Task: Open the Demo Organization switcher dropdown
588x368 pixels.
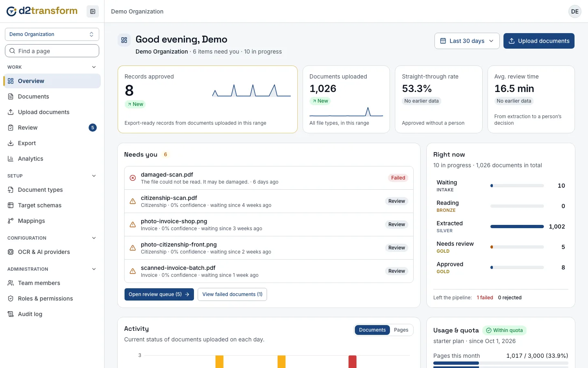Action: [52, 34]
